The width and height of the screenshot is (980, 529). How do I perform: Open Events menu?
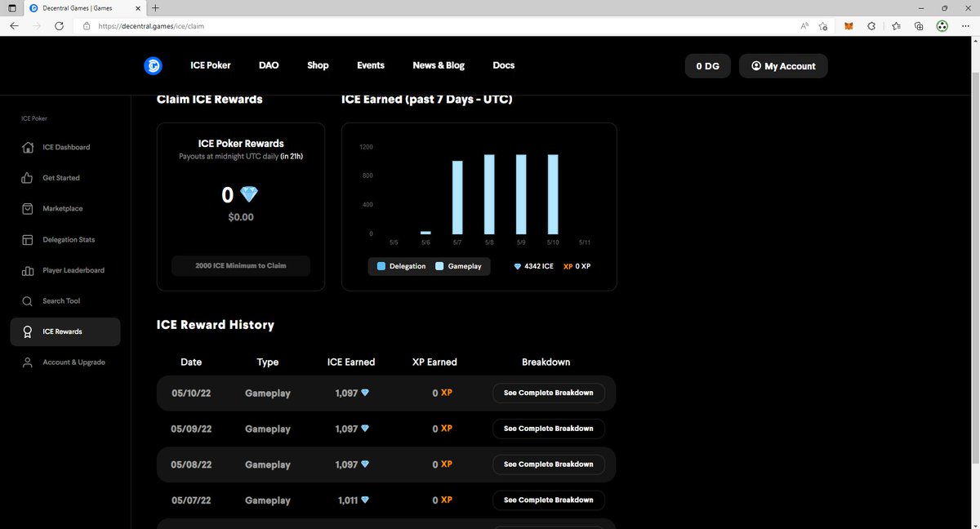371,65
